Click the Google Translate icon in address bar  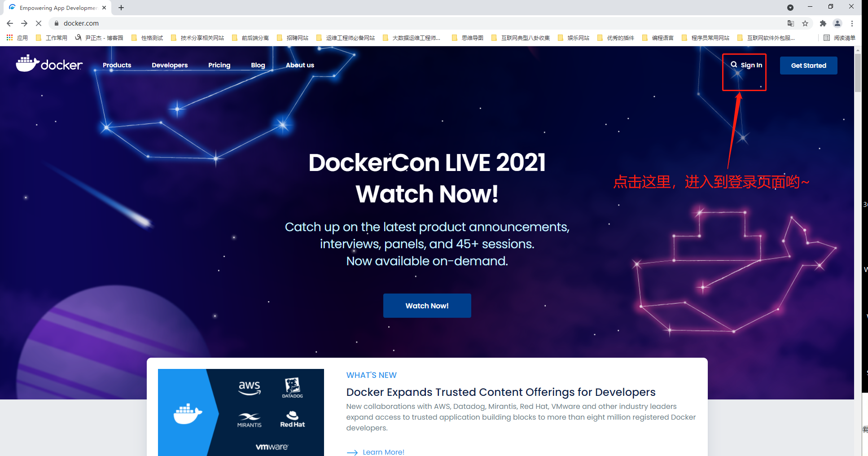coord(791,23)
